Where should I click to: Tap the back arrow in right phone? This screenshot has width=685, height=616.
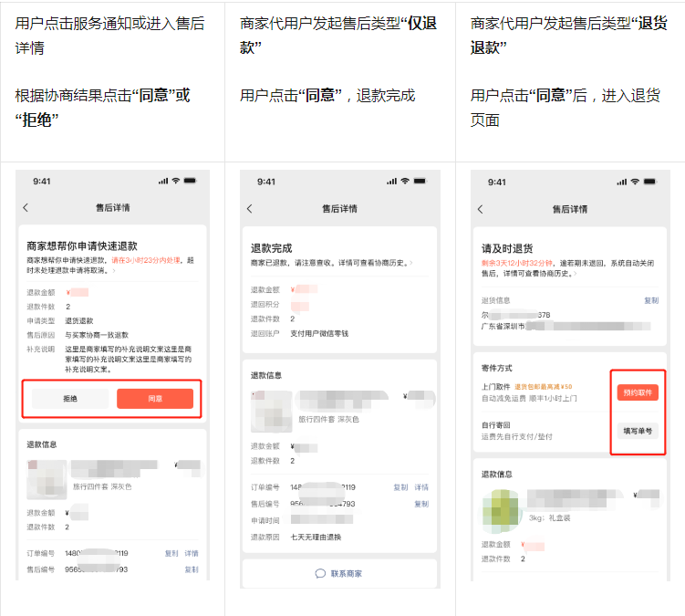480,209
